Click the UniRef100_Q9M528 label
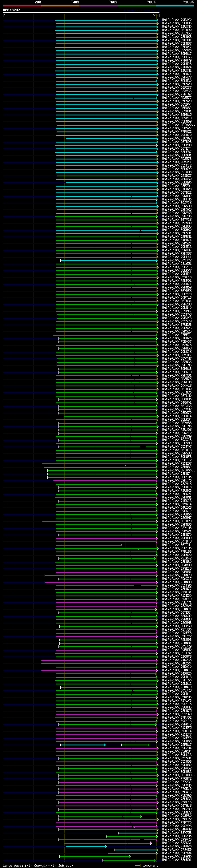197x868 pixels. tap(177, 64)
